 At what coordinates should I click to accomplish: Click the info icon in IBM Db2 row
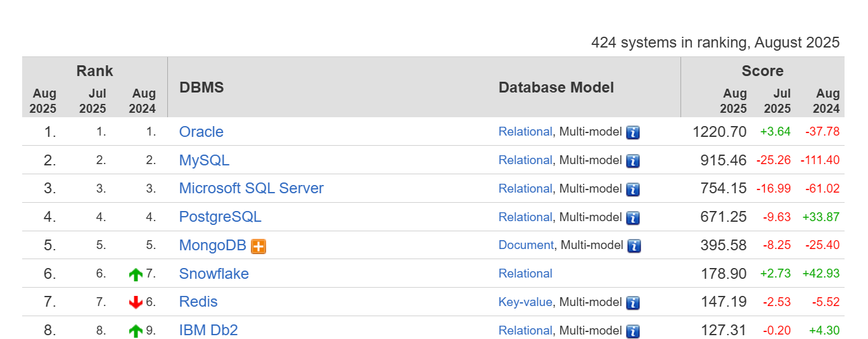point(633,331)
